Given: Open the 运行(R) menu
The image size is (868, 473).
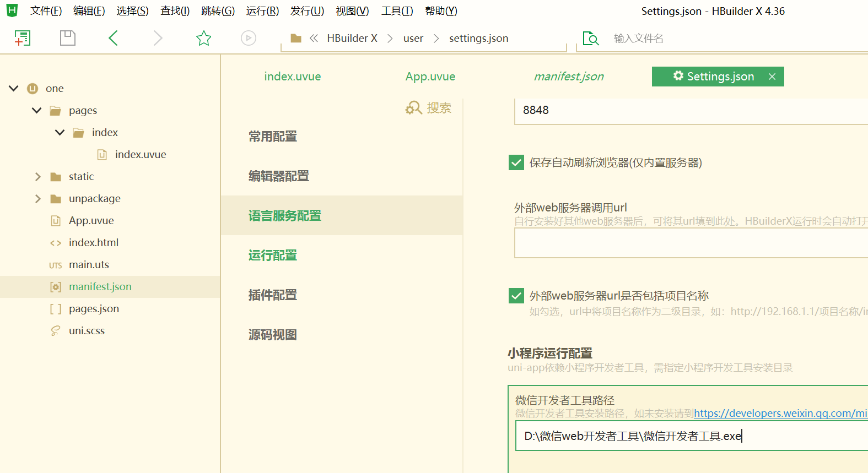Looking at the screenshot, I should (x=262, y=11).
